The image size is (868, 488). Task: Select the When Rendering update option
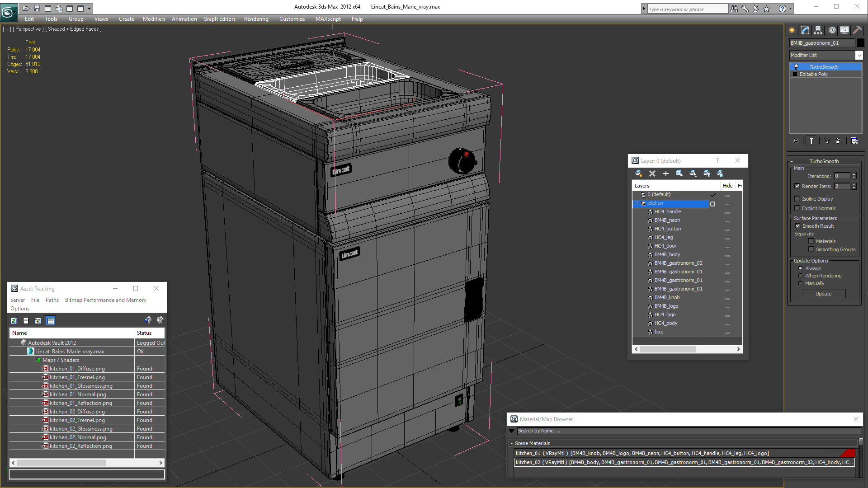pos(800,276)
